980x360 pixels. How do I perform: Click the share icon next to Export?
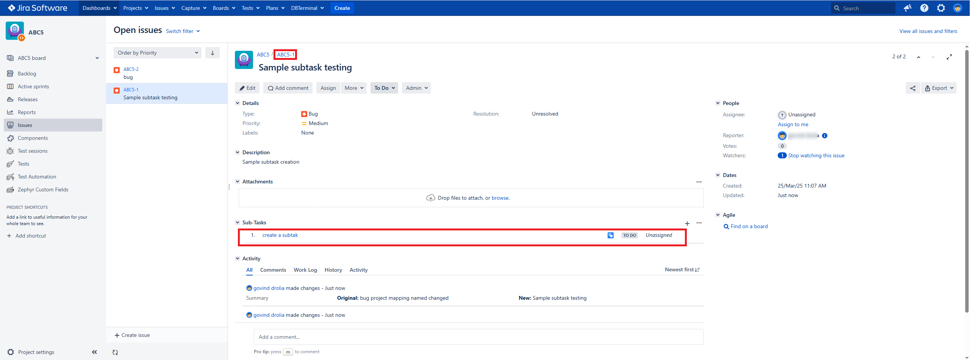913,88
